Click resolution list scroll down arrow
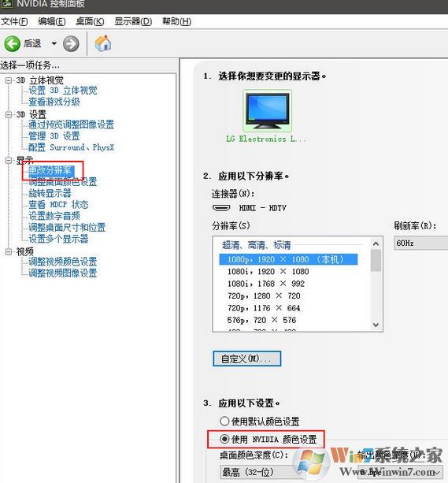This screenshot has height=483, width=448. click(376, 325)
